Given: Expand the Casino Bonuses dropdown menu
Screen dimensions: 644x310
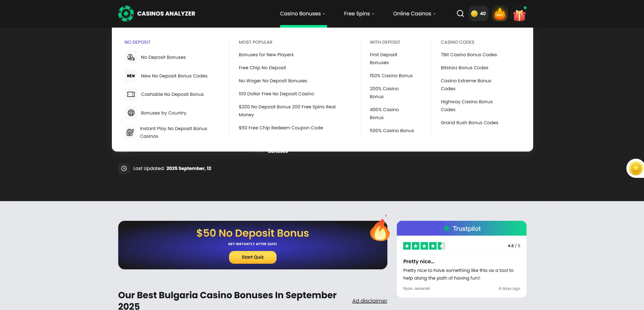Looking at the screenshot, I should [x=303, y=14].
